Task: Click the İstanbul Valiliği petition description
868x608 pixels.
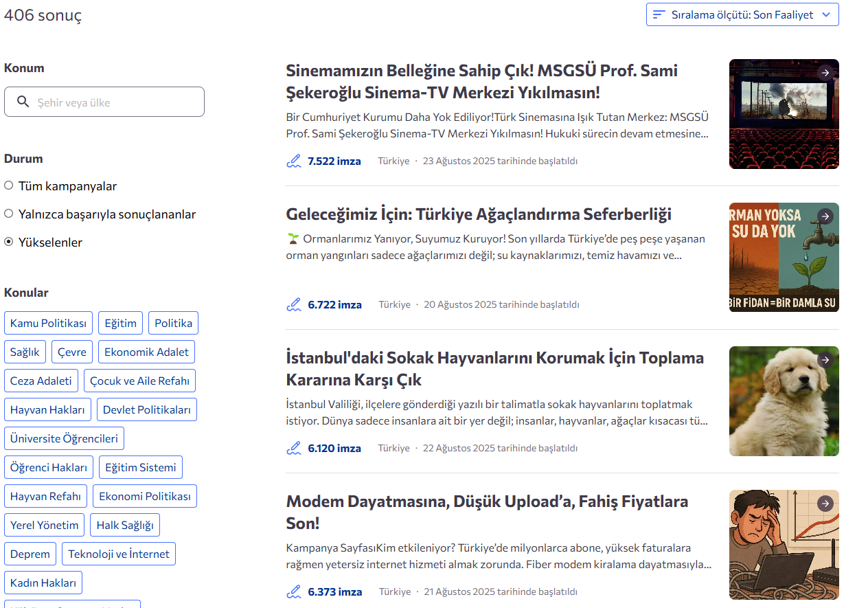Action: (x=497, y=412)
